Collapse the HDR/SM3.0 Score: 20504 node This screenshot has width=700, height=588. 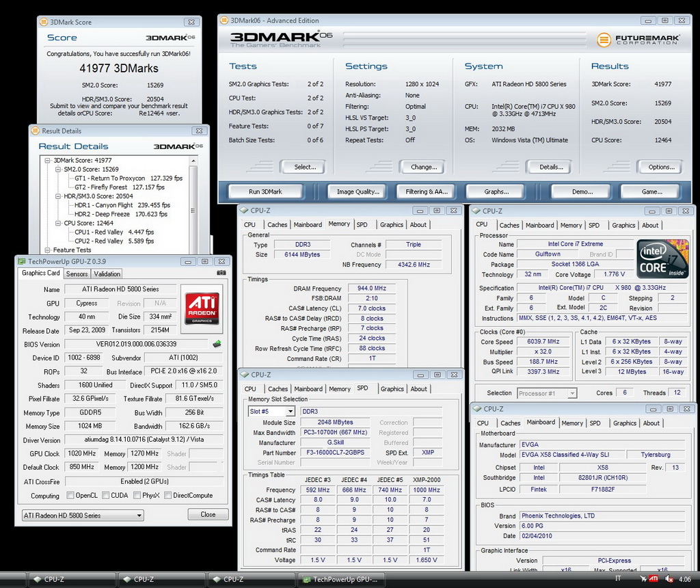pos(58,196)
